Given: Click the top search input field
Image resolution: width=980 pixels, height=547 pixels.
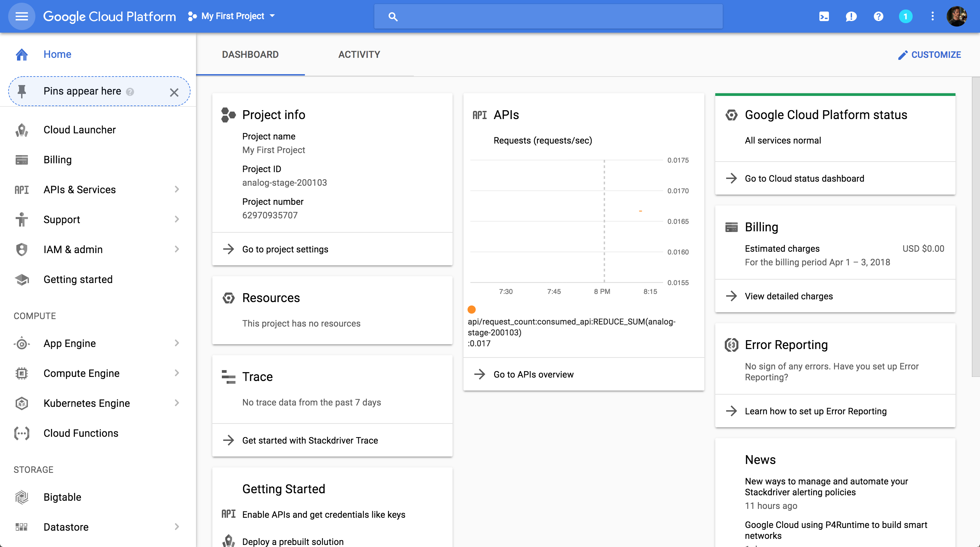Looking at the screenshot, I should [x=548, y=16].
